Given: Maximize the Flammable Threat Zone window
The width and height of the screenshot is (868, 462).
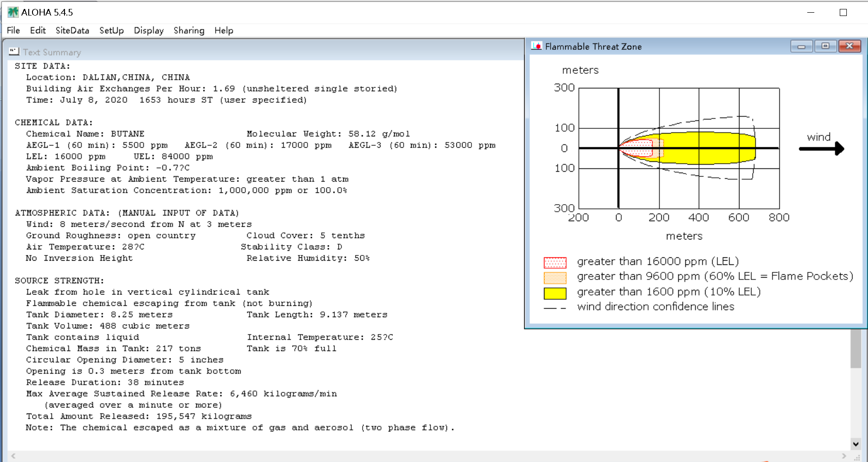Looking at the screenshot, I should 825,46.
